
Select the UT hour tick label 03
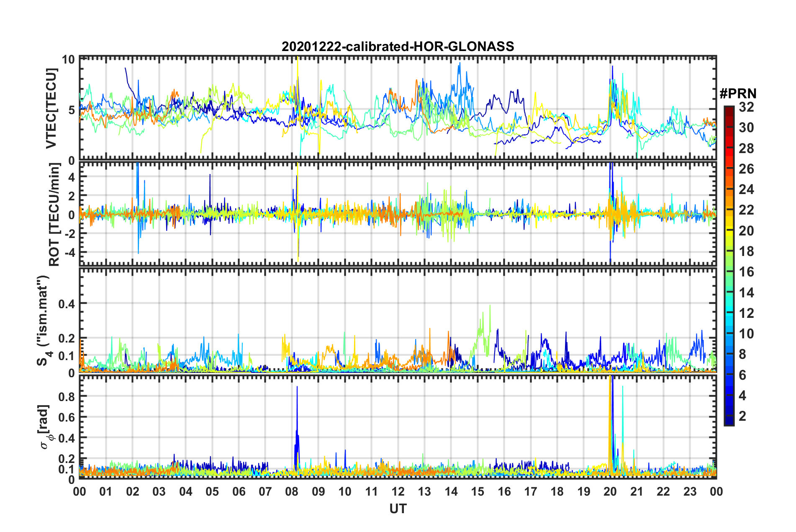coord(159,491)
